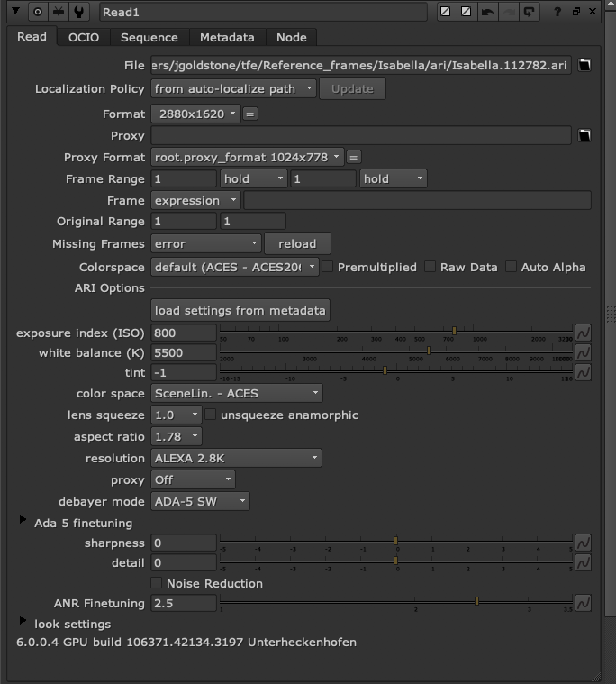Open help with the question mark icon
This screenshot has height=684, width=616.
559,12
